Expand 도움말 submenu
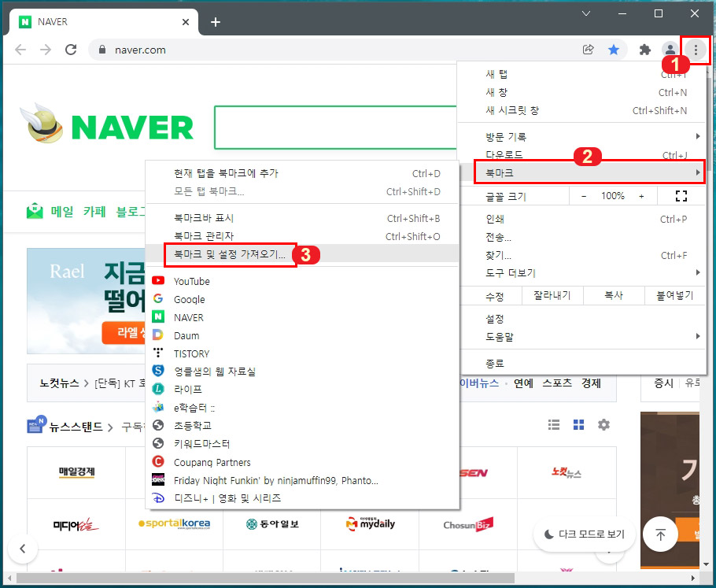The height and width of the screenshot is (588, 716). coord(582,336)
